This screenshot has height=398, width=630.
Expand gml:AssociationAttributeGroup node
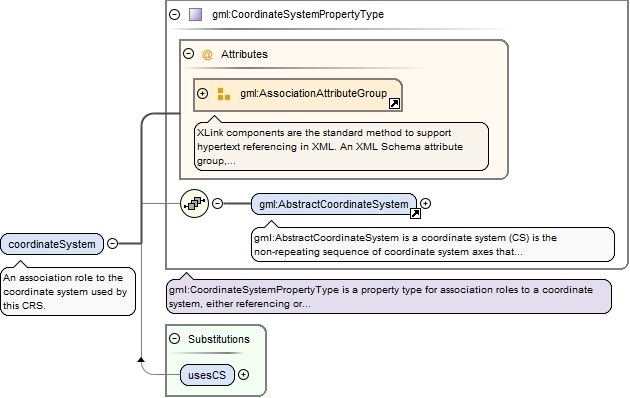point(202,94)
